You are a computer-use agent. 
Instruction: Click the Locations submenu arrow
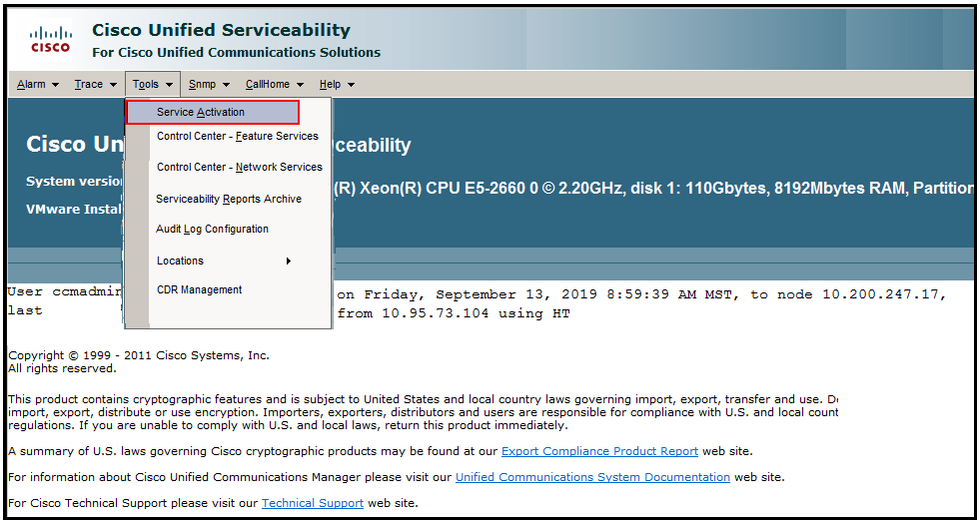coord(289,261)
